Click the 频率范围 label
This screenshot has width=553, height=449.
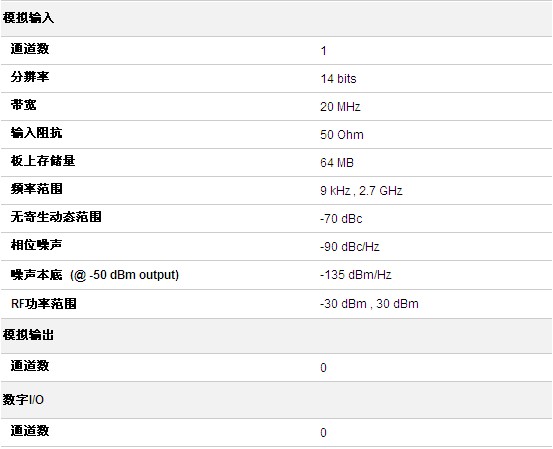click(x=36, y=189)
